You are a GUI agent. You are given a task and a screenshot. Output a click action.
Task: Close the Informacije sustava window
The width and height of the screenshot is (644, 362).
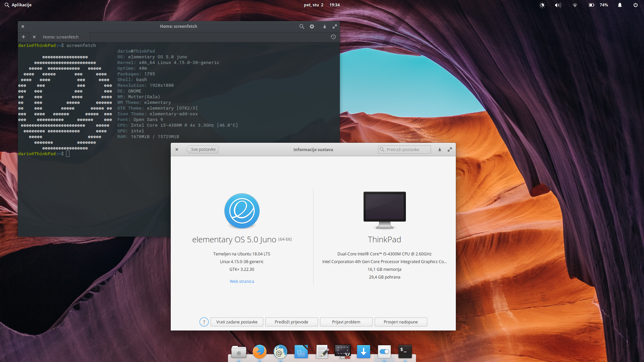tap(177, 149)
